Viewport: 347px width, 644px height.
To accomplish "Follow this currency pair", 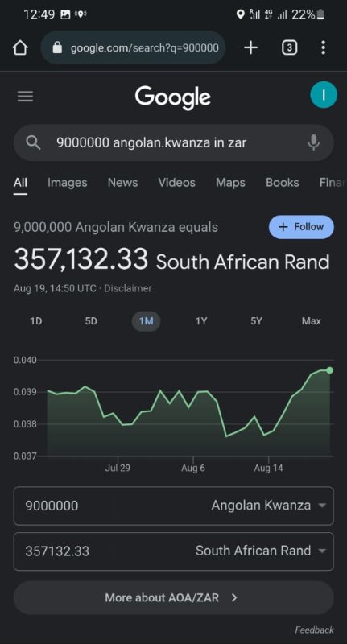I will [x=301, y=227].
